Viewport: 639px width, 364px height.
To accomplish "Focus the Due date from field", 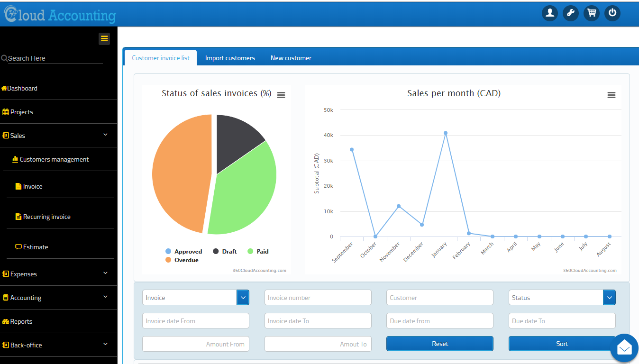I will [440, 321].
